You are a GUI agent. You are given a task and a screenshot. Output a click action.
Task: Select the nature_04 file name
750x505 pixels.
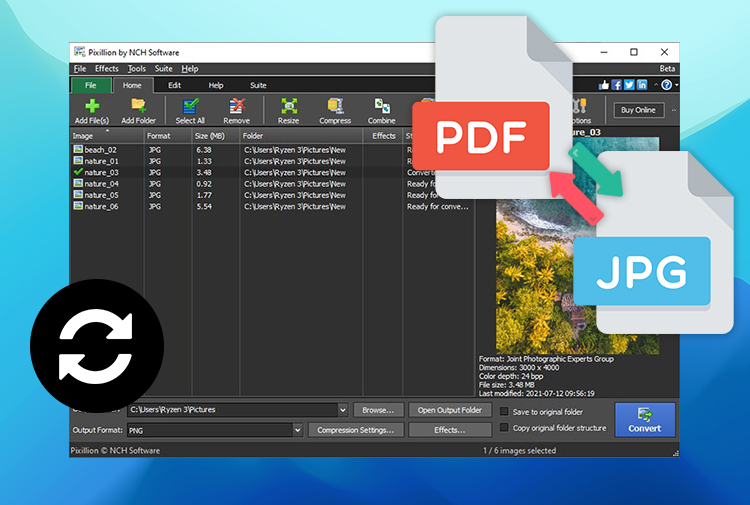click(101, 184)
